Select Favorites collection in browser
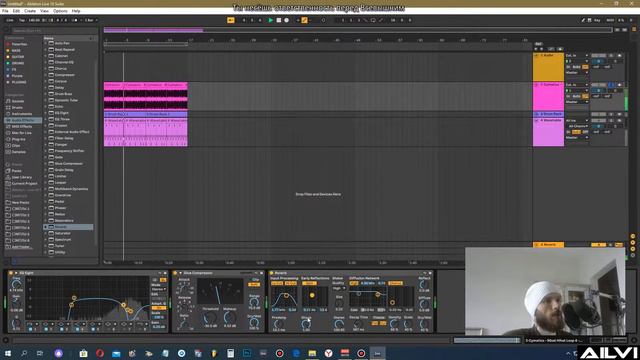640x360 pixels. pos(19,44)
